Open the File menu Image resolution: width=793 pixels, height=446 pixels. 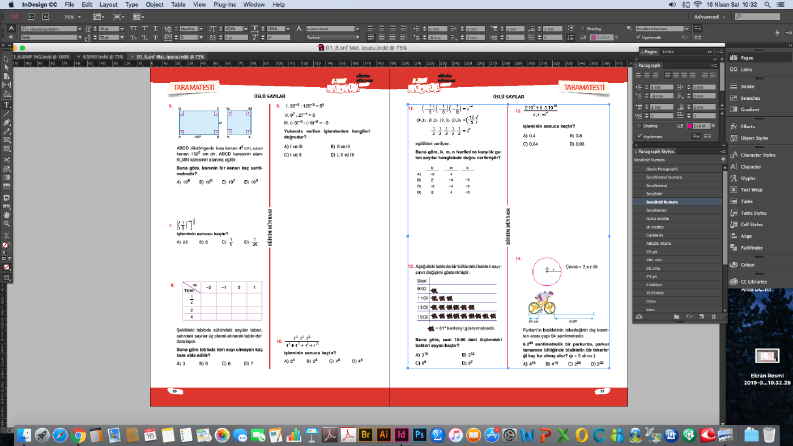click(x=69, y=5)
